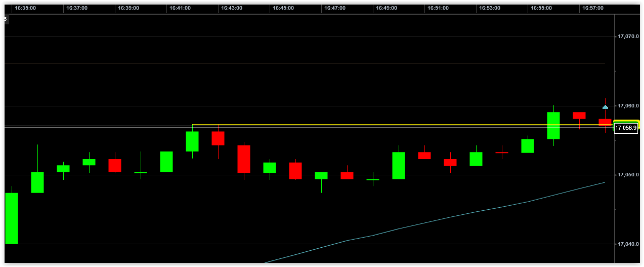Click the green candle at 16:42
644x267 pixels.
pos(192,141)
